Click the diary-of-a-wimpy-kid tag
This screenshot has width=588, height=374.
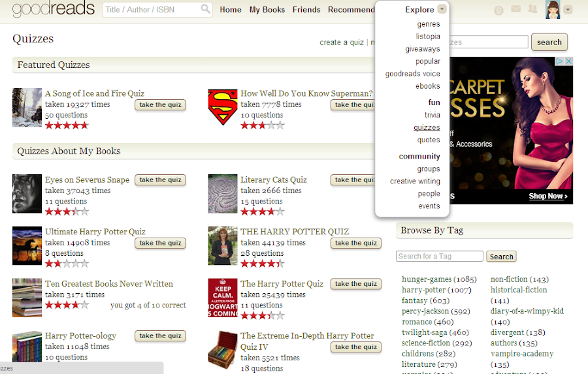[x=527, y=311]
